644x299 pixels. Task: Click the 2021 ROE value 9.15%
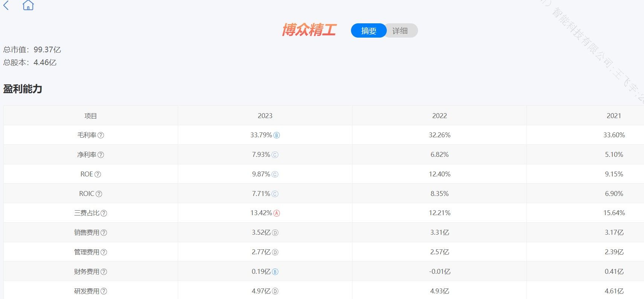click(x=614, y=174)
